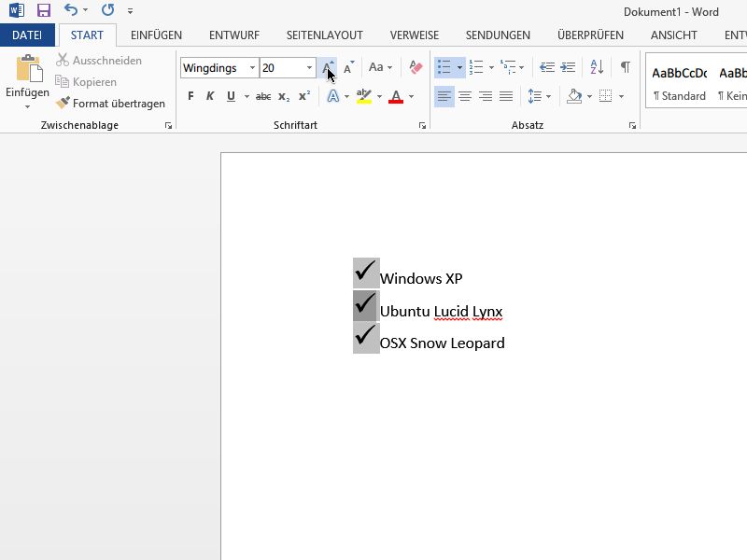Image resolution: width=747 pixels, height=560 pixels.
Task: Apply paragraph shading paint bucket
Action: pyautogui.click(x=574, y=97)
